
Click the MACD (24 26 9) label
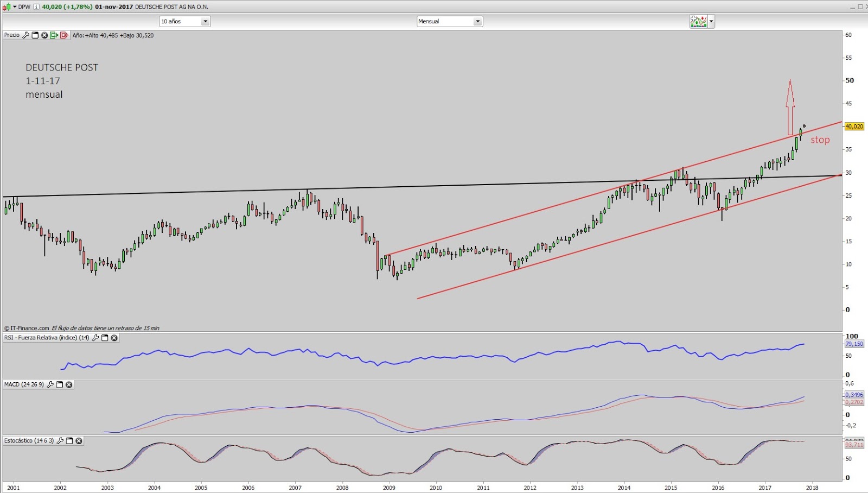click(24, 384)
